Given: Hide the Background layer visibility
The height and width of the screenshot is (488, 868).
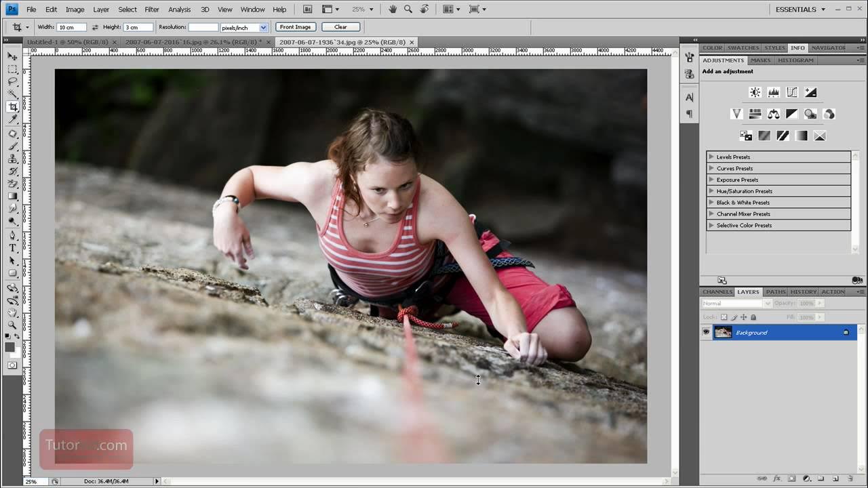Looking at the screenshot, I should pos(706,332).
